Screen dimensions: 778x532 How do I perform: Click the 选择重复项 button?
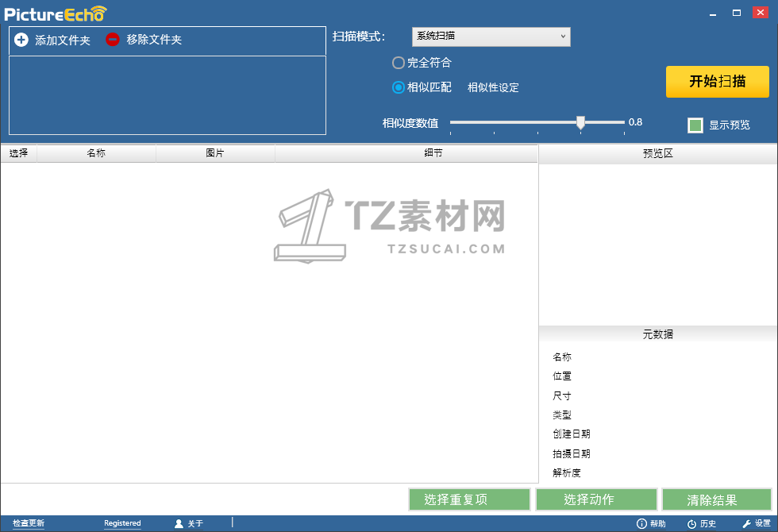point(469,499)
